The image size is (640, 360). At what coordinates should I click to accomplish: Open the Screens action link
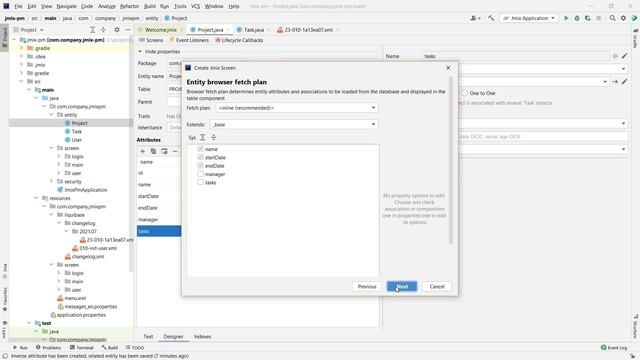click(151, 40)
